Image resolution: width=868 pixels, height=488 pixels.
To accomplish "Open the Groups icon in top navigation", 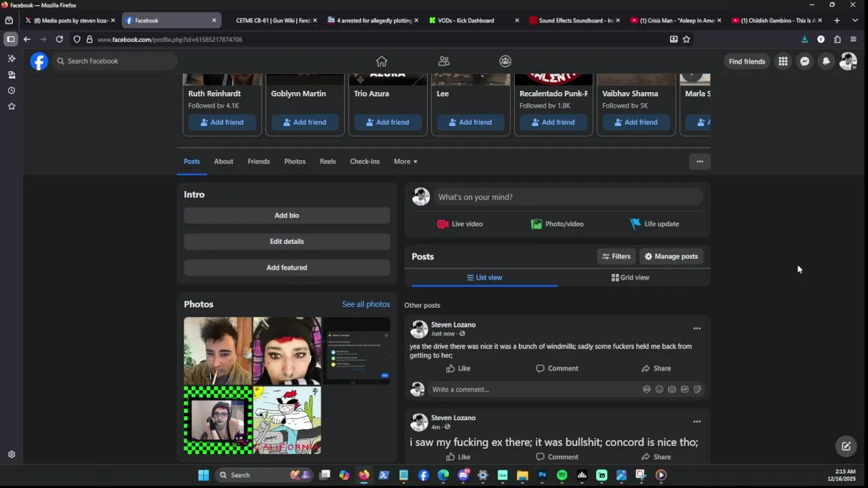I will click(x=505, y=61).
